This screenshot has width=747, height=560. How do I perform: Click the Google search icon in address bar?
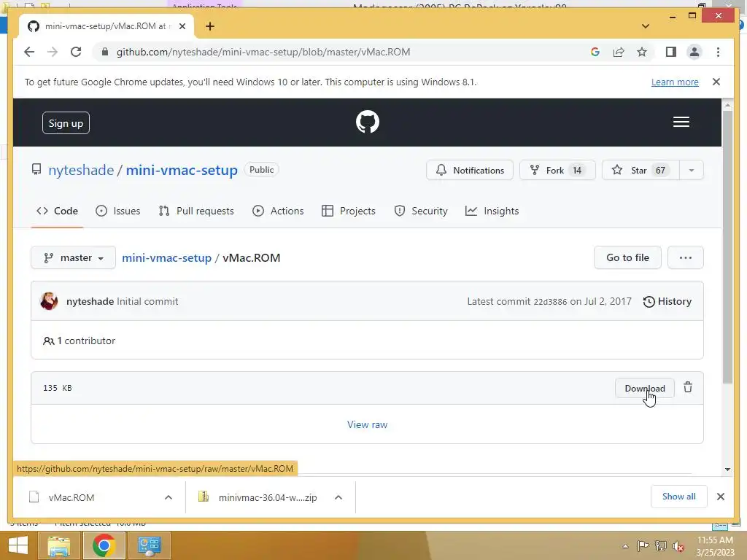pyautogui.click(x=595, y=52)
